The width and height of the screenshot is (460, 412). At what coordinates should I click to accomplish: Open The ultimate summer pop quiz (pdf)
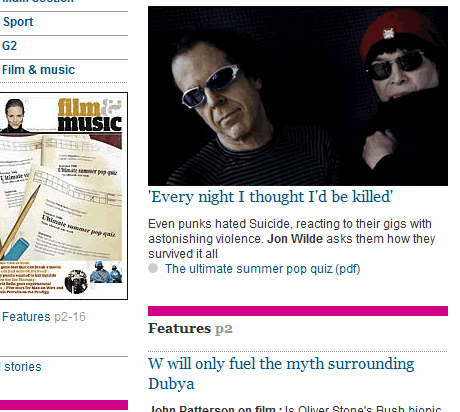click(x=263, y=269)
